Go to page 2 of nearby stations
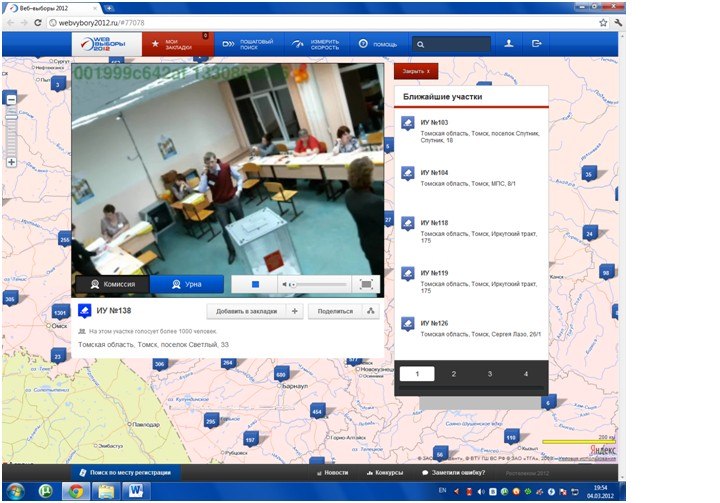This screenshot has height=503, width=720. pos(453,373)
